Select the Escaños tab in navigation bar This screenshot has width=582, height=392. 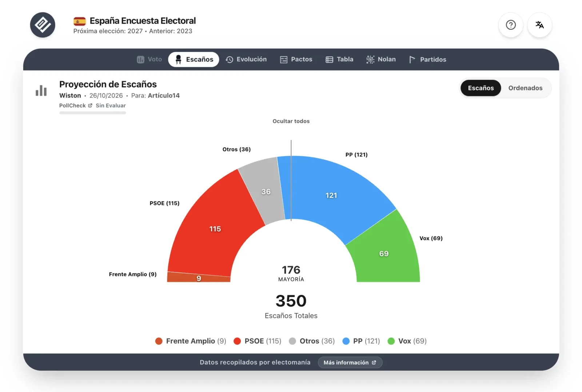coord(194,59)
